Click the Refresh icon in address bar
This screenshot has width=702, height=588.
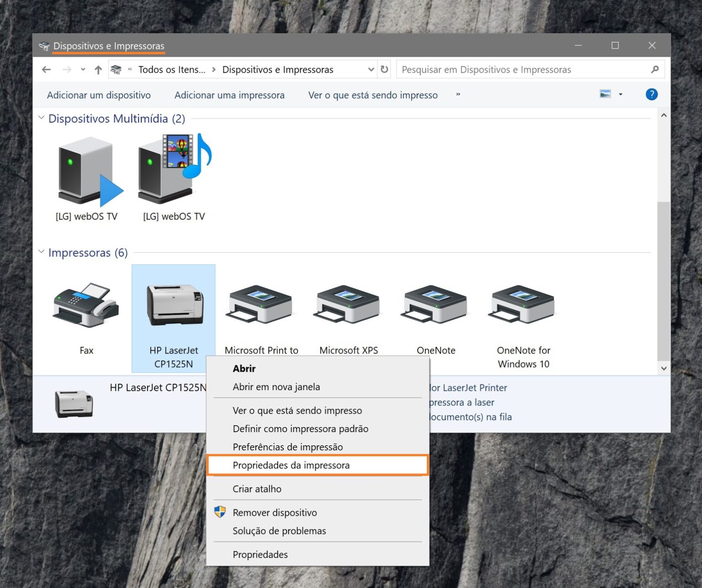[384, 69]
